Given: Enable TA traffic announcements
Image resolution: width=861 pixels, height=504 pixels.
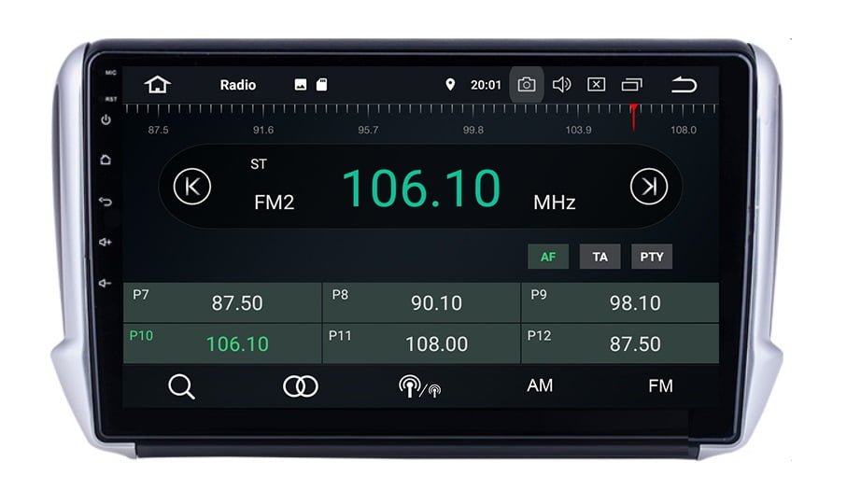Looking at the screenshot, I should point(600,257).
